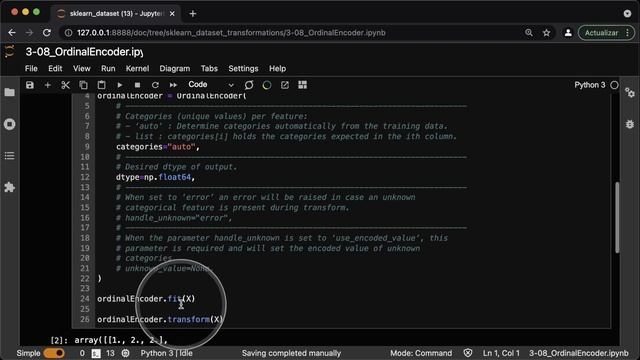Image resolution: width=640 pixels, height=360 pixels.
Task: Cut the selected cell with scissors icon
Action: tap(65, 85)
